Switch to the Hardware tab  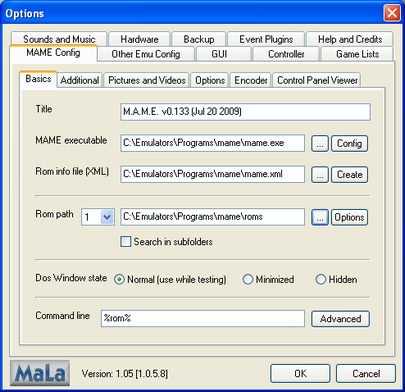coord(139,39)
